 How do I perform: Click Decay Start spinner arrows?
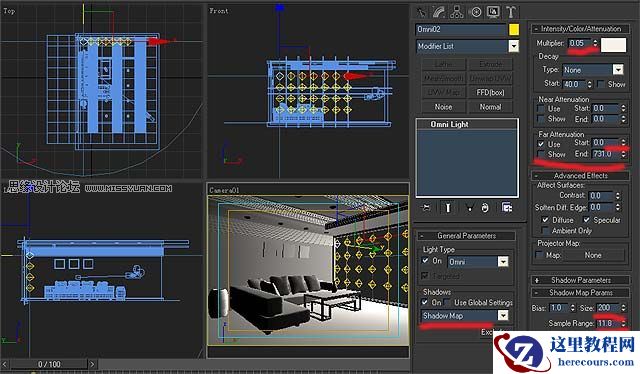[589, 84]
